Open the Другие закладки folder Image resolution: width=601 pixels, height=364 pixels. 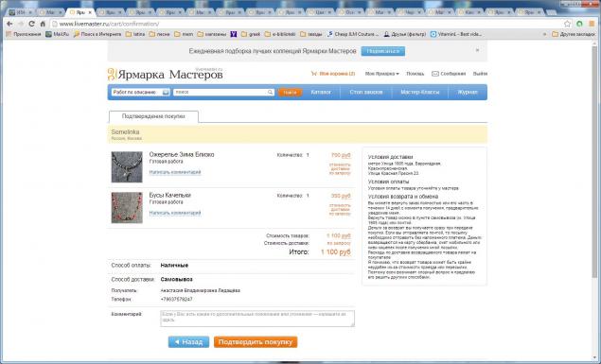(574, 34)
